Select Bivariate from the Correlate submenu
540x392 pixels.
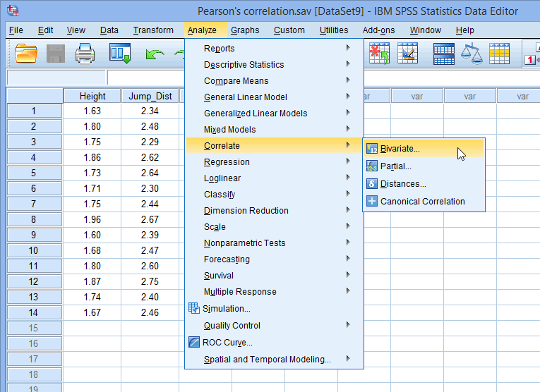pyautogui.click(x=400, y=148)
